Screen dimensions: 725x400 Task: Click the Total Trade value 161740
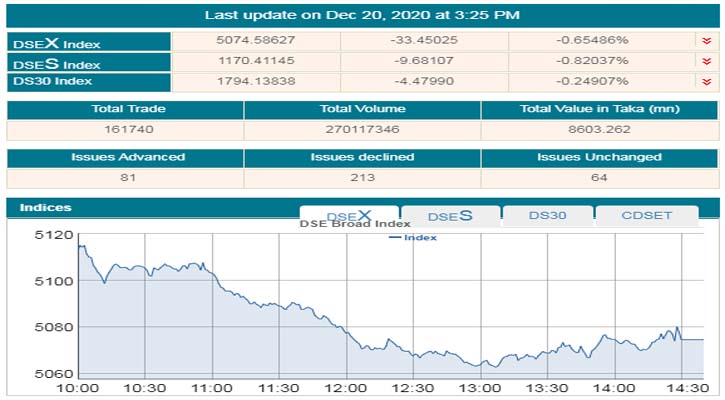(126, 130)
